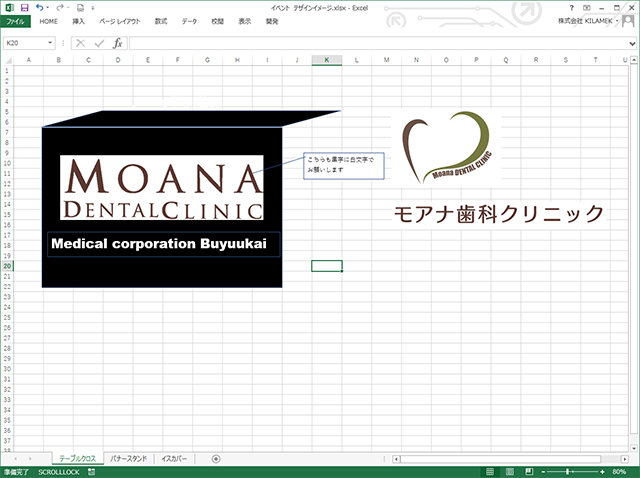Screen dimensions: 640x478
Task: Click the MOANA DENTAL CLINIC logo image
Action: point(162,188)
